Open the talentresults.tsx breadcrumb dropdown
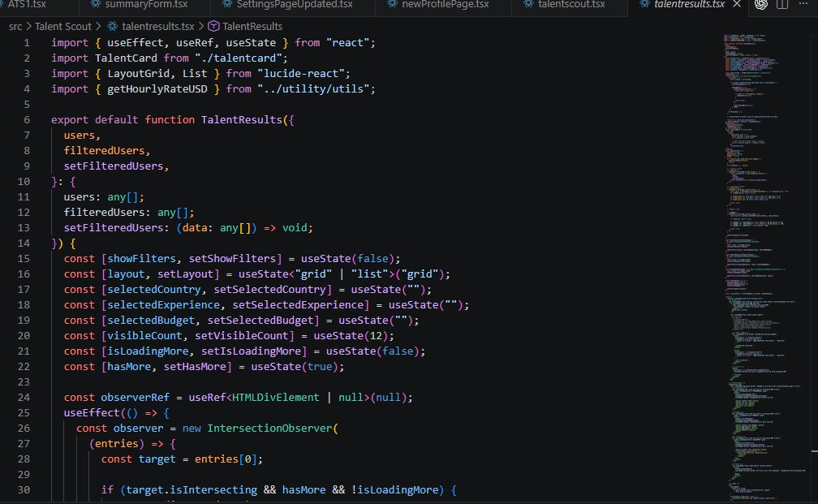818x504 pixels. tap(158, 26)
